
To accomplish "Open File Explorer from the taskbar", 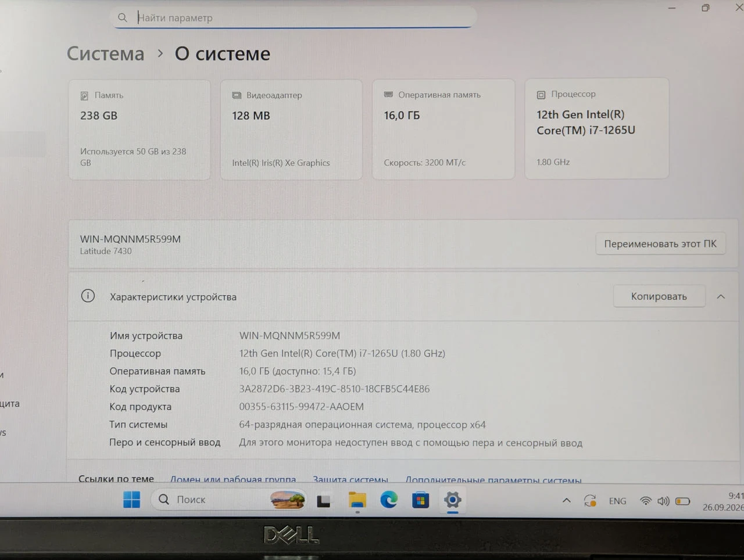I will (x=357, y=500).
